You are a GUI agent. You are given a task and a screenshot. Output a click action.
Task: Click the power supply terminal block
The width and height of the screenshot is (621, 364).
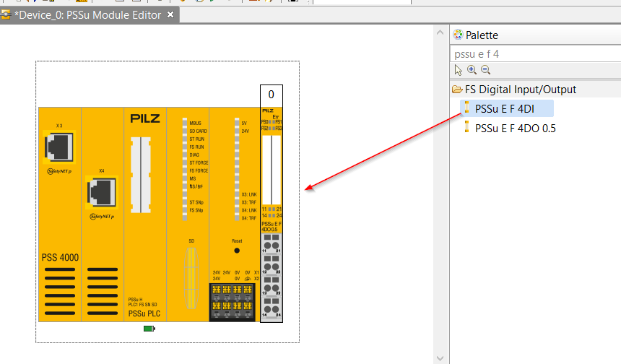point(232,302)
